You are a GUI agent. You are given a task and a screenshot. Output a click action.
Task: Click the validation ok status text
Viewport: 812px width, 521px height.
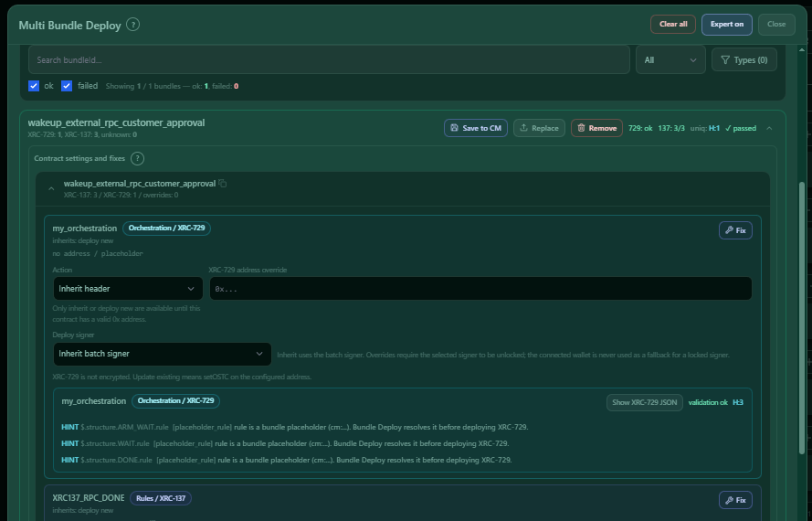point(708,402)
